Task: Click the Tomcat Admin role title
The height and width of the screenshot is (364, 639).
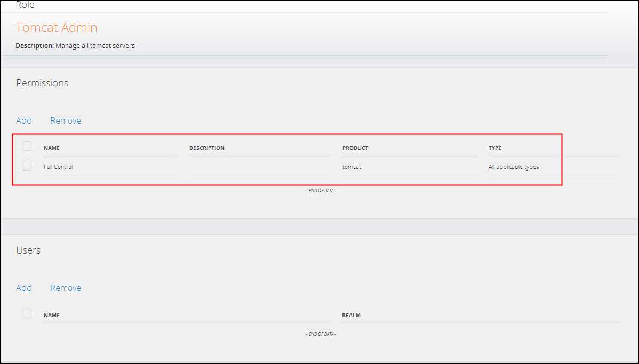Action: 57,28
